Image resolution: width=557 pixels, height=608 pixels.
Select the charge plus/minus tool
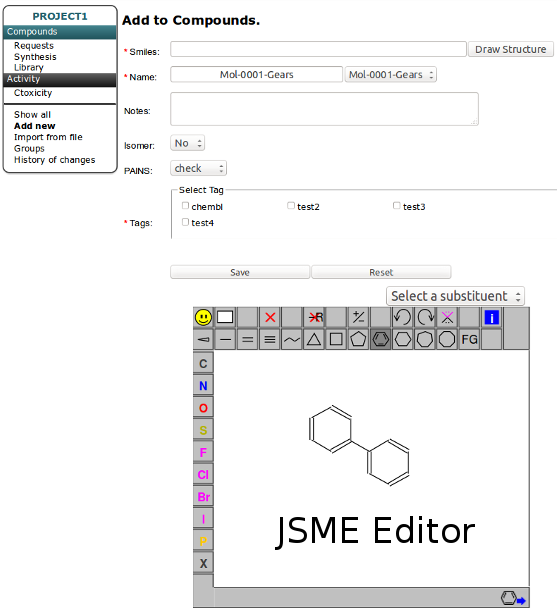(358, 318)
